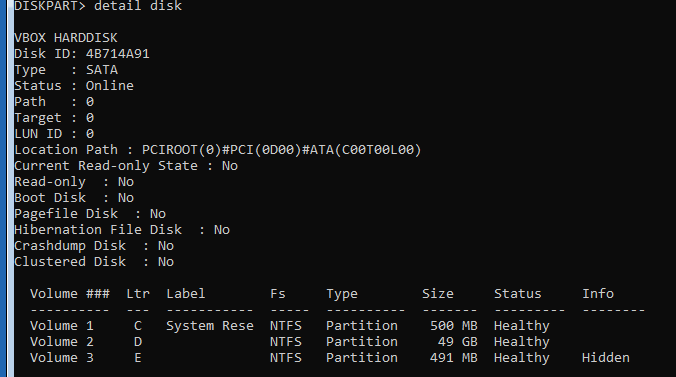
Task: Click the 'Size' column header
Action: [x=438, y=294]
